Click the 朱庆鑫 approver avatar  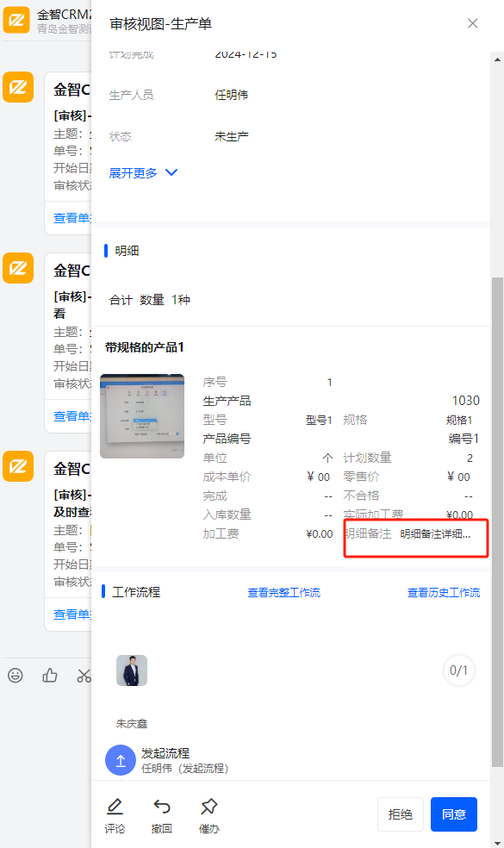[132, 670]
